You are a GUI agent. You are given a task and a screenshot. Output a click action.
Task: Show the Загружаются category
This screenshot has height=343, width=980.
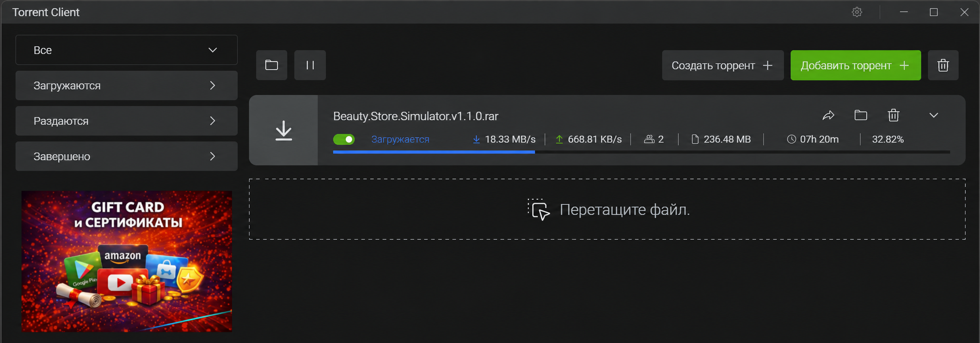(x=127, y=86)
